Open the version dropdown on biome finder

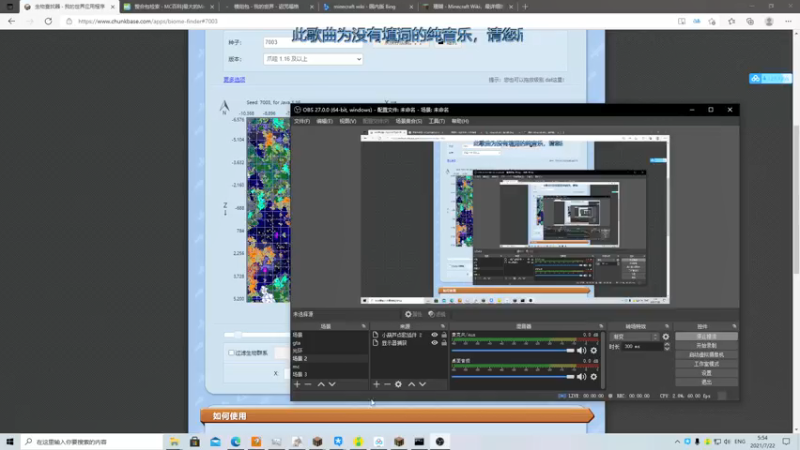313,59
